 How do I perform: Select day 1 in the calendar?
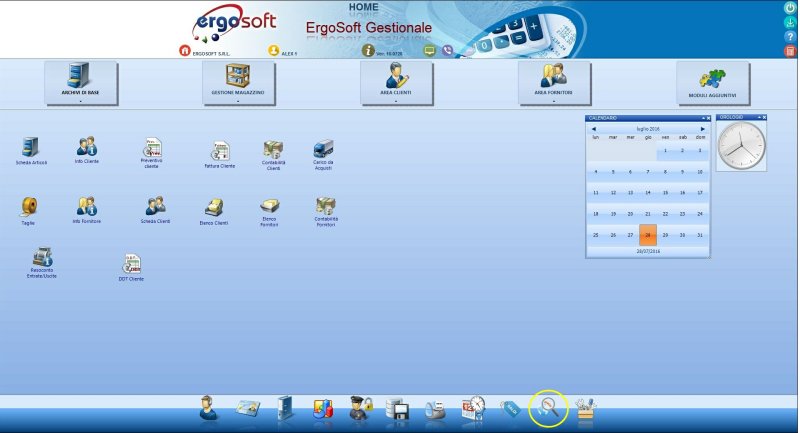click(665, 150)
